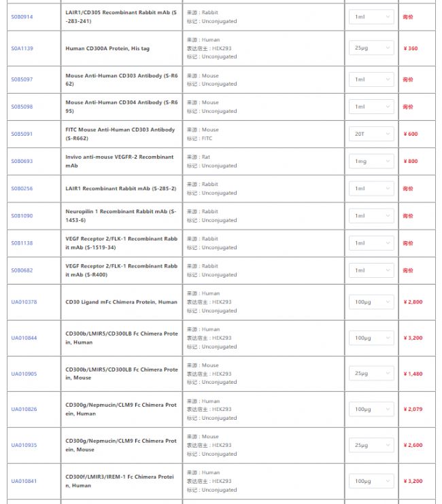Go to catalog number S080693
The width and height of the screenshot is (442, 504).
click(x=22, y=161)
